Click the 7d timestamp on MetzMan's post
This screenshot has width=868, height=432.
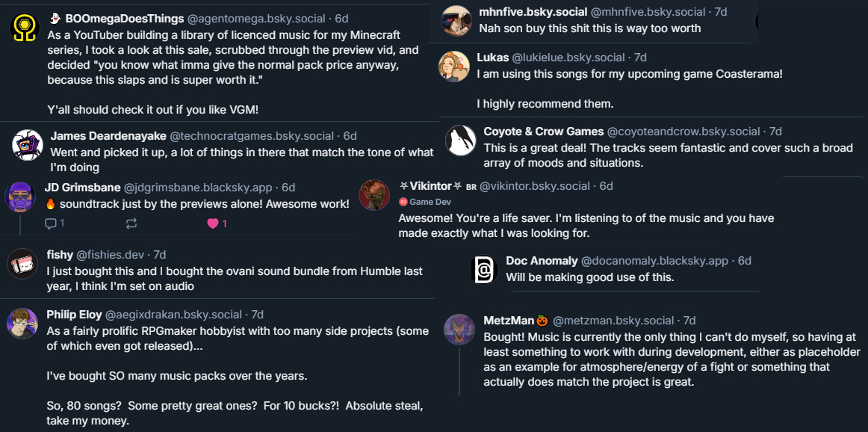click(x=689, y=321)
